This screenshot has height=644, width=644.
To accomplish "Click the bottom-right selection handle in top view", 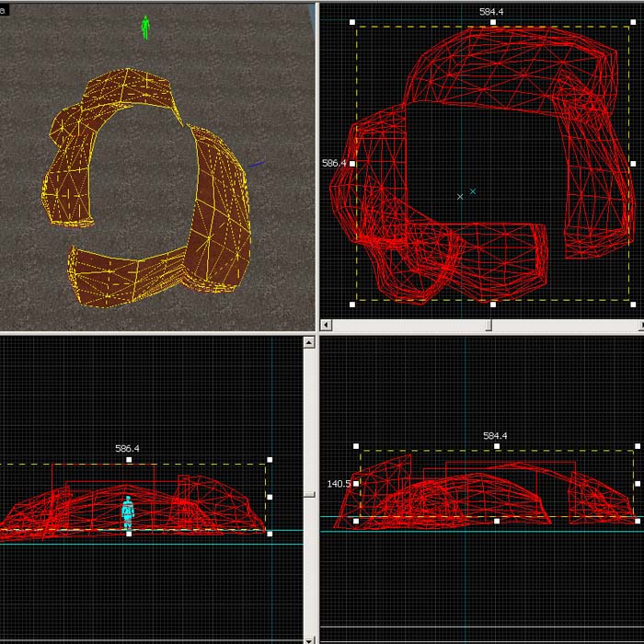I will pyautogui.click(x=633, y=304).
